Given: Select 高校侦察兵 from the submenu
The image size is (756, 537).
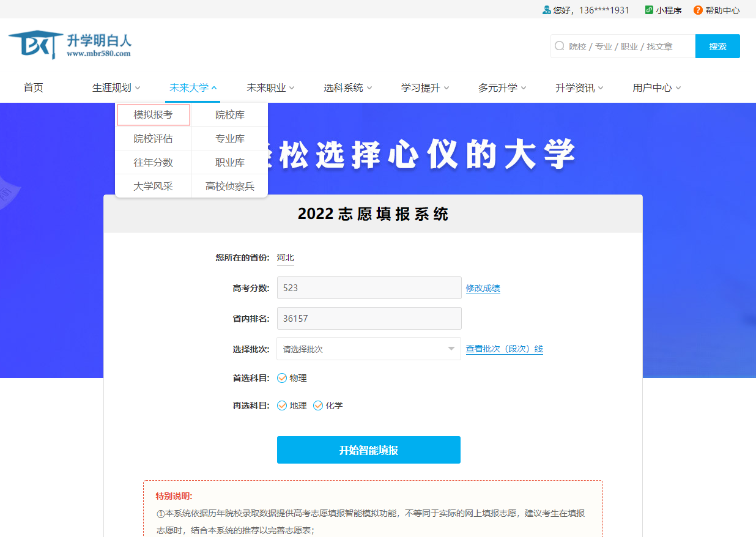Looking at the screenshot, I should (230, 186).
